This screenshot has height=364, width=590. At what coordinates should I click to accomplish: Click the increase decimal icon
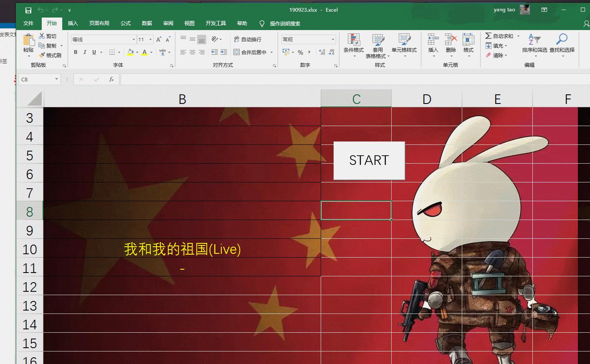(322, 52)
